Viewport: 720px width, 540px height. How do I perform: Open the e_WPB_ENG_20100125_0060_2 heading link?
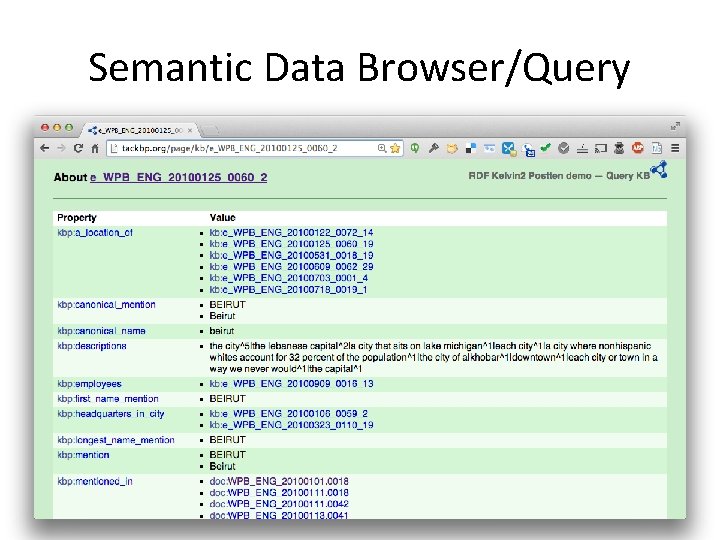click(x=179, y=177)
